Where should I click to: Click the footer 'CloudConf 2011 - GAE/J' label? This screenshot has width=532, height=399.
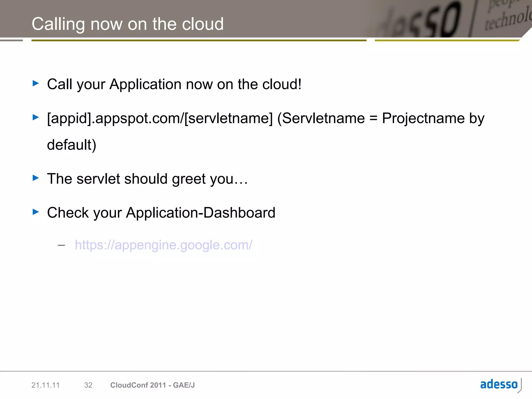152,385
